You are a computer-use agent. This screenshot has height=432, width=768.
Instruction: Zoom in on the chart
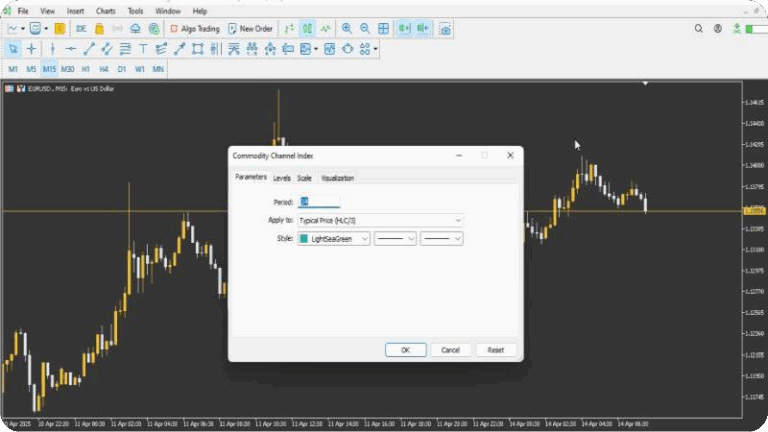[x=346, y=29]
